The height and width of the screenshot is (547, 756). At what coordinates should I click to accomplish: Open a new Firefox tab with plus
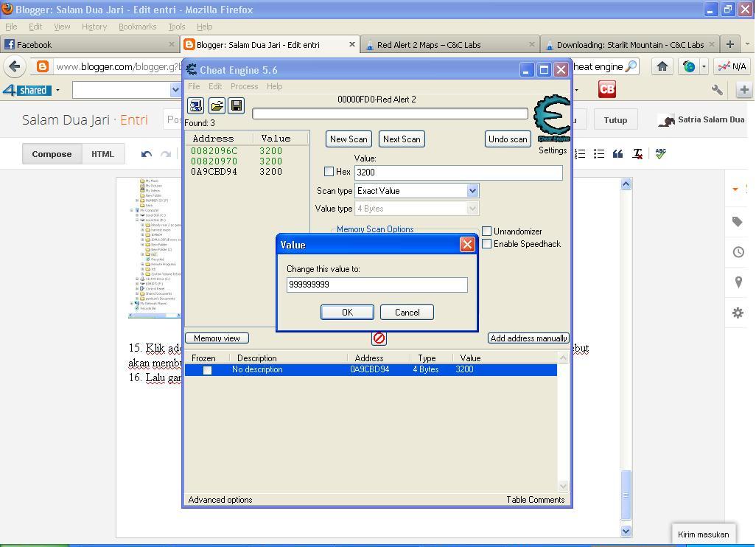pyautogui.click(x=730, y=44)
